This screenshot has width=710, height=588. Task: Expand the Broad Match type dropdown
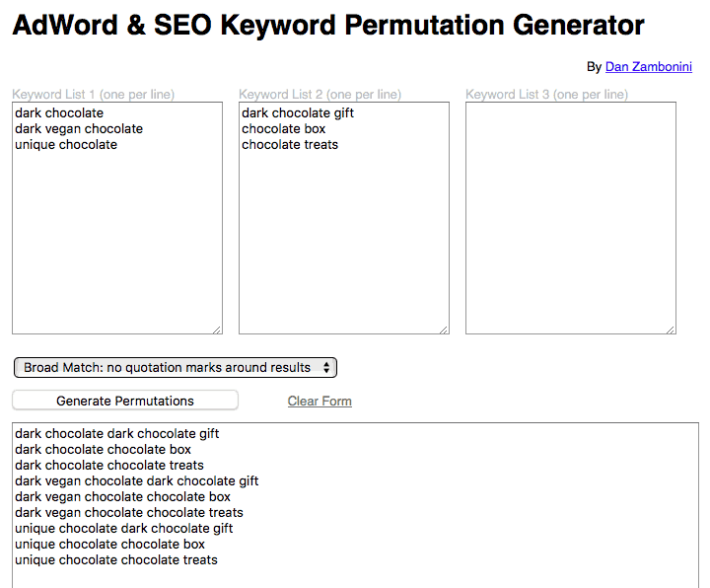[x=176, y=367]
